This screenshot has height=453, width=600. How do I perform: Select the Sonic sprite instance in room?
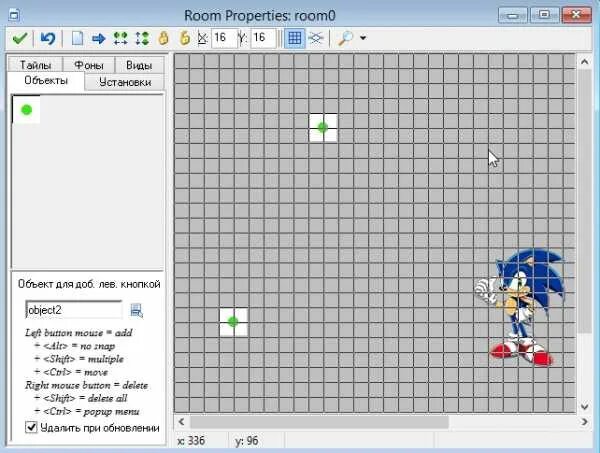click(x=520, y=308)
